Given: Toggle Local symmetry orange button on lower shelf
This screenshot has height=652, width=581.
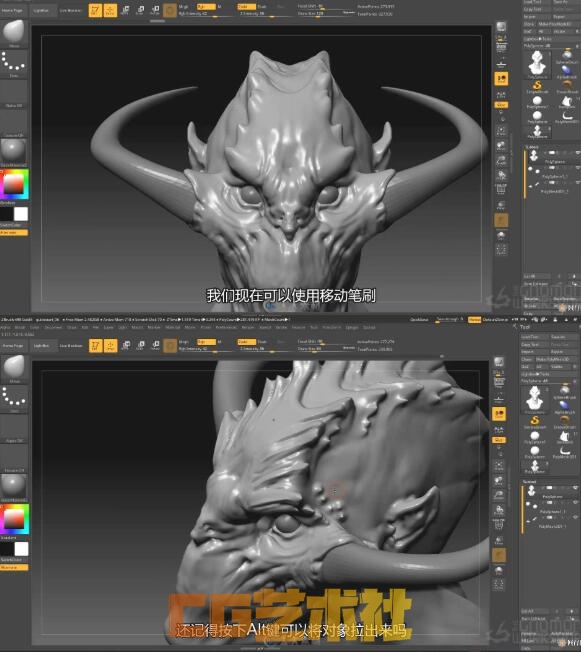Looking at the screenshot, I should click(x=499, y=439).
